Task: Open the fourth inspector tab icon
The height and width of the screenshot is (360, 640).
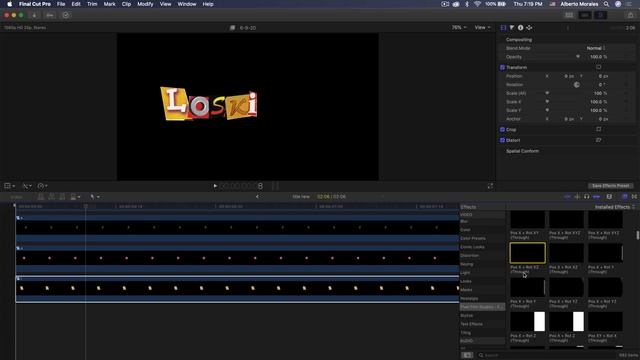Action: pyautogui.click(x=529, y=28)
